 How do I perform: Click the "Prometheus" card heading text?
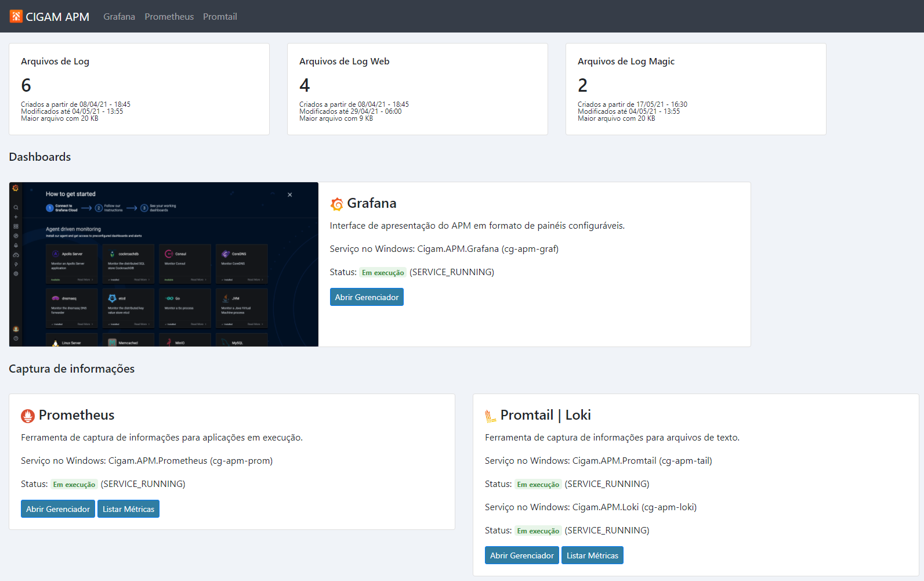(x=77, y=415)
